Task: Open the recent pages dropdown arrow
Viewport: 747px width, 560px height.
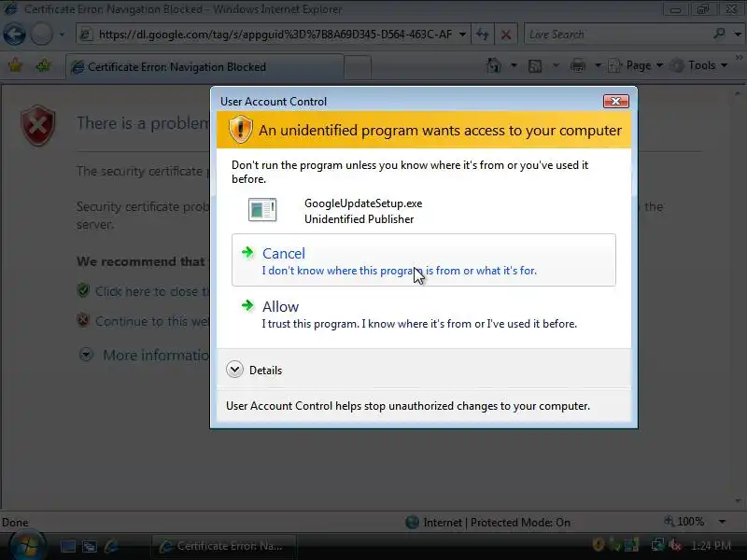Action: pos(62,35)
